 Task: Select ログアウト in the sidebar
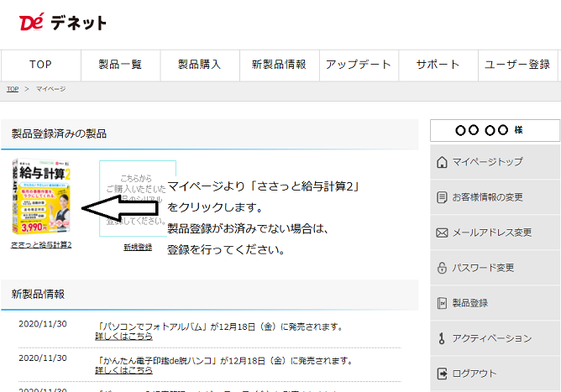click(495, 374)
